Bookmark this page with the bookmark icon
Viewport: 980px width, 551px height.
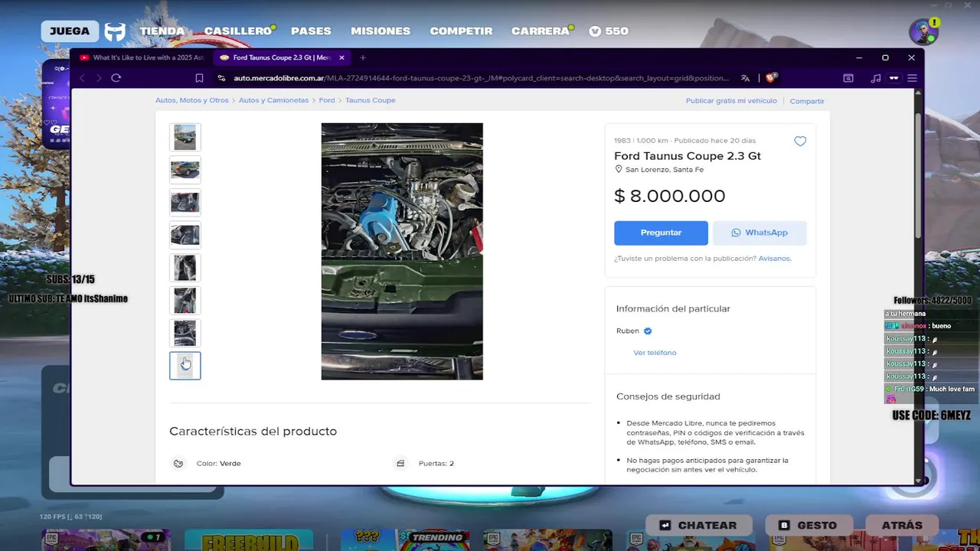[199, 78]
